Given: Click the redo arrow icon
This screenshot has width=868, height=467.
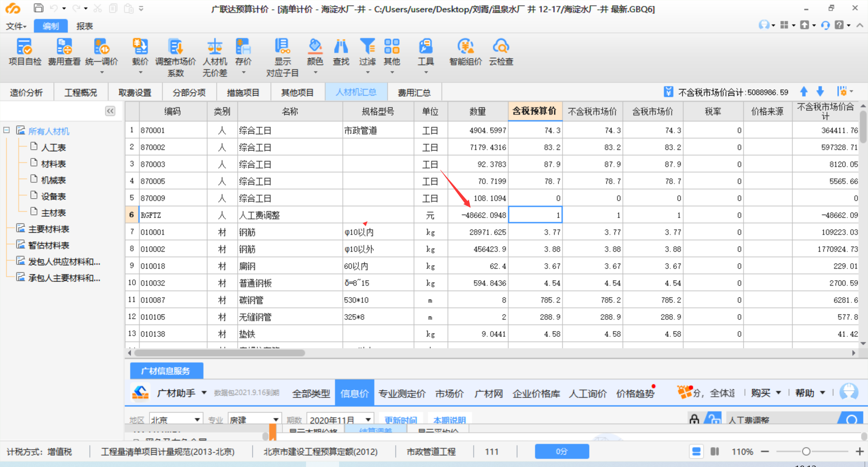Looking at the screenshot, I should (76, 8).
